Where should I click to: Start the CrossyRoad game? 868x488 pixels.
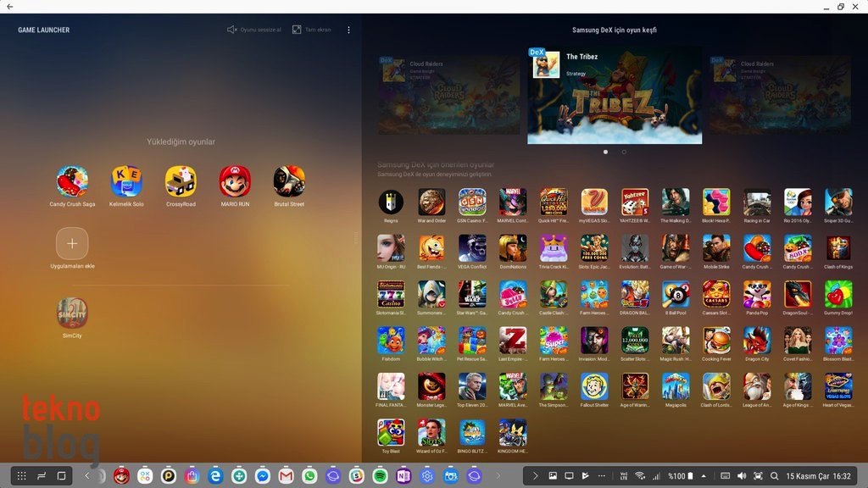(181, 181)
